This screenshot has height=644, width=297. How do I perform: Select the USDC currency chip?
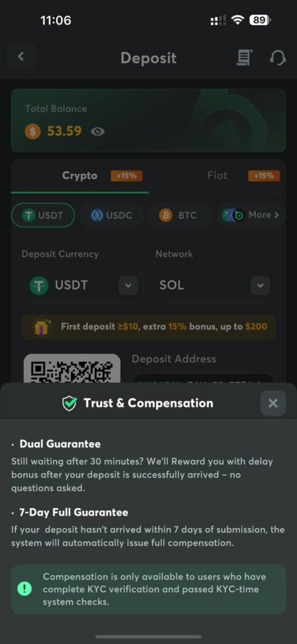pyautogui.click(x=111, y=215)
